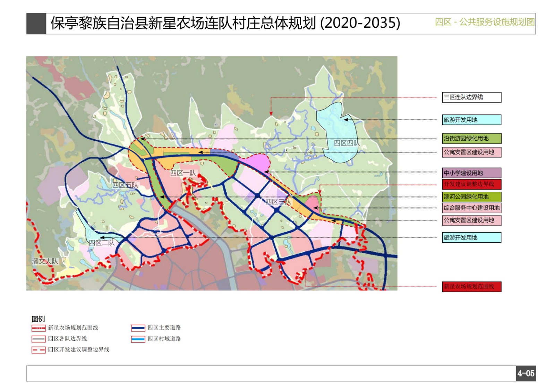Select the 四区主要道路 dark blue legend swatch

pyautogui.click(x=138, y=328)
